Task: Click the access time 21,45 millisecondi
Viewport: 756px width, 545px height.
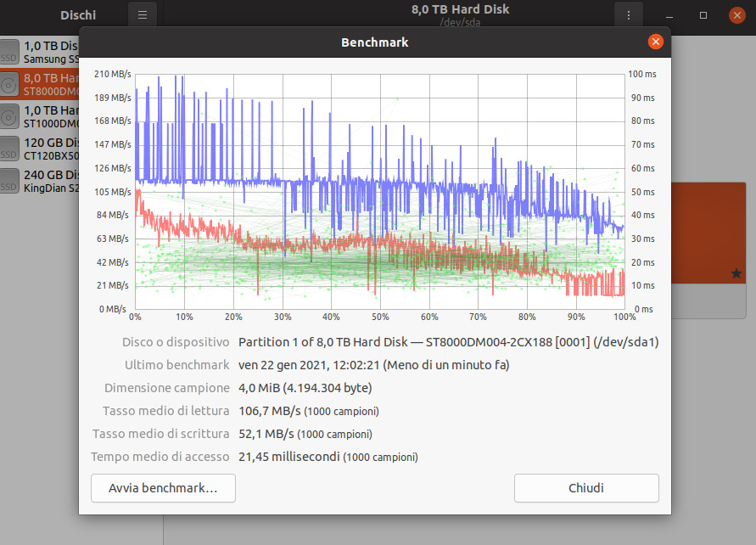Action: [289, 457]
